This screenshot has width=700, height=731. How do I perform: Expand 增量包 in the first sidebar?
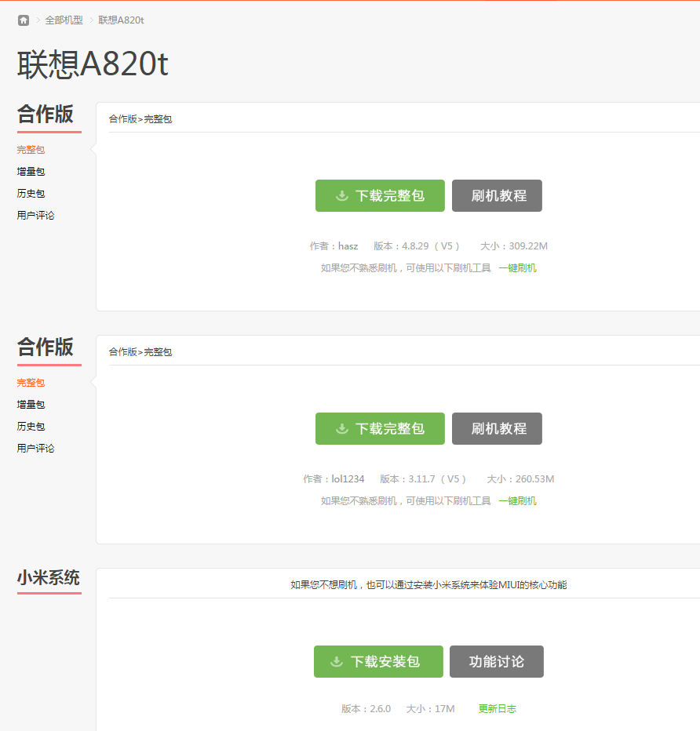tap(30, 171)
